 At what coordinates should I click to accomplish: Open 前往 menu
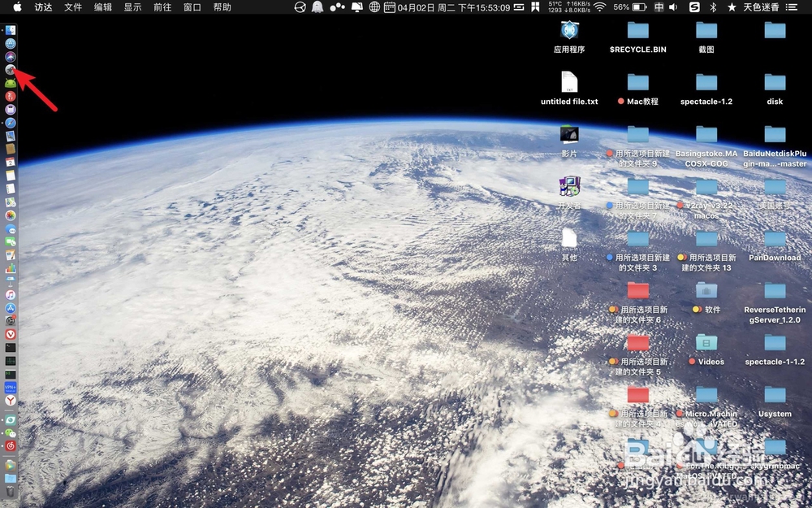162,7
